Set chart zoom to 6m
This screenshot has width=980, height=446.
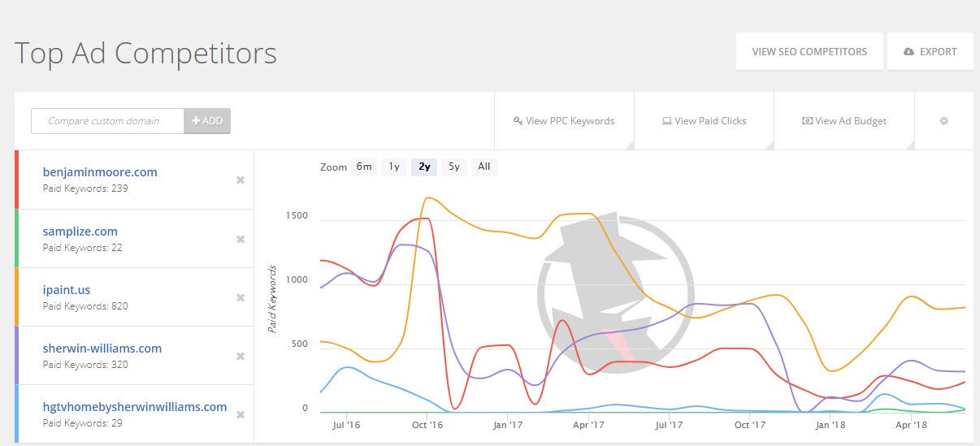pos(364,167)
